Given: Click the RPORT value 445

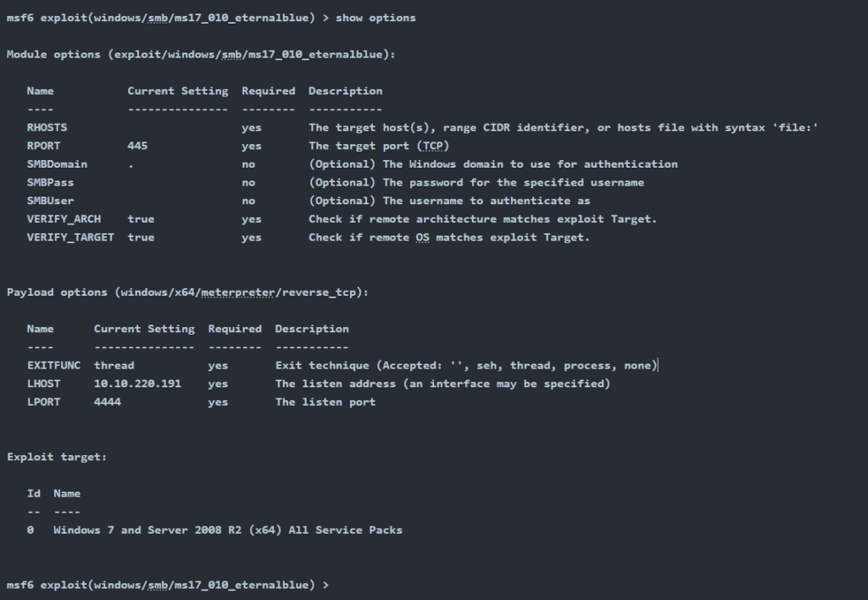Looking at the screenshot, I should tap(137, 146).
